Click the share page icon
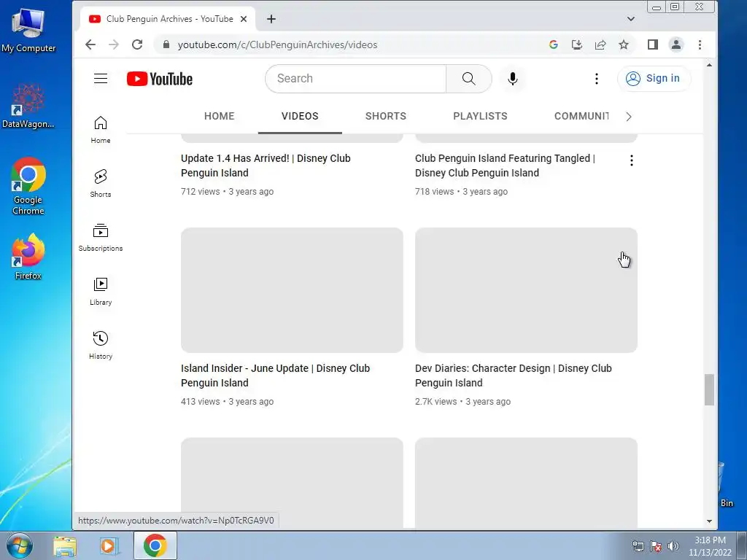The height and width of the screenshot is (560, 747). tap(600, 44)
